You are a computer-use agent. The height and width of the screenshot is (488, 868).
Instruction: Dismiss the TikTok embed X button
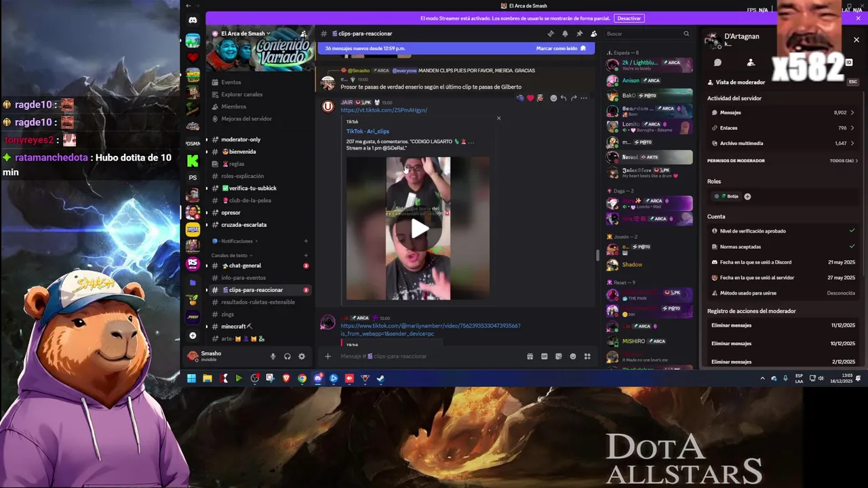point(498,119)
